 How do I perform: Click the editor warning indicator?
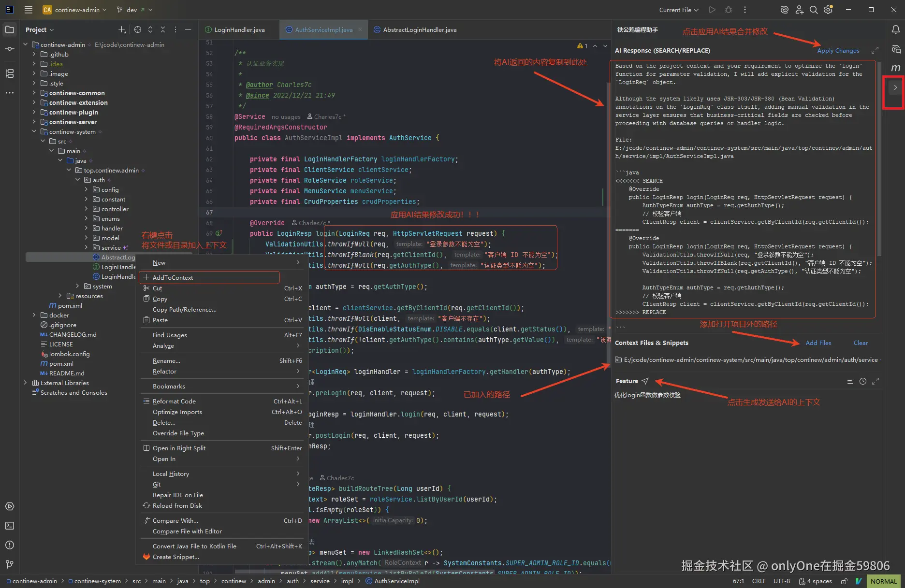point(582,46)
